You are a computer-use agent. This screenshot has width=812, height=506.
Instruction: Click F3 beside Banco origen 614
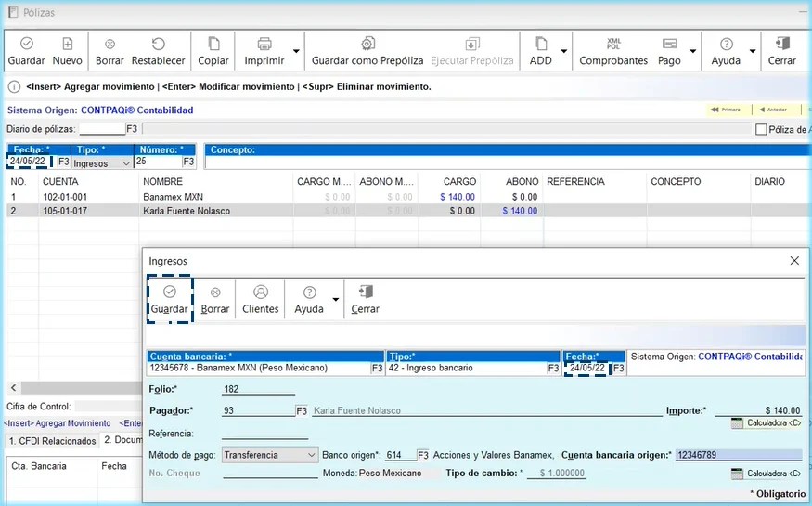click(x=423, y=455)
